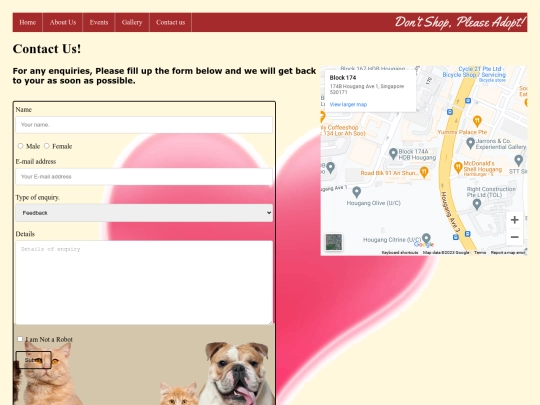Click the STT map pin
The width and height of the screenshot is (540, 405).
pyautogui.click(x=519, y=160)
